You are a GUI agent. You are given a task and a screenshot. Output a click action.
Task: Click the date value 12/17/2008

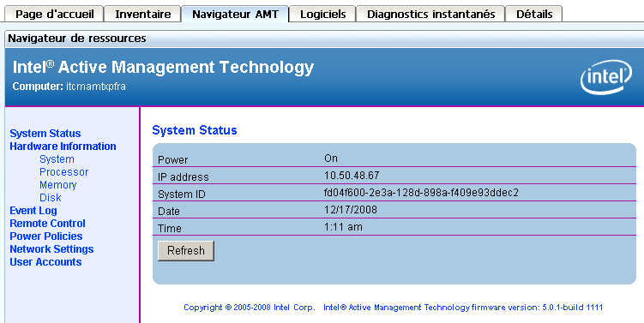(351, 210)
